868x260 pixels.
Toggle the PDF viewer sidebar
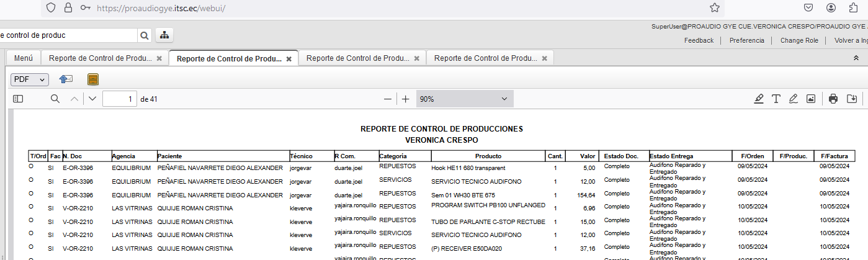click(x=18, y=99)
